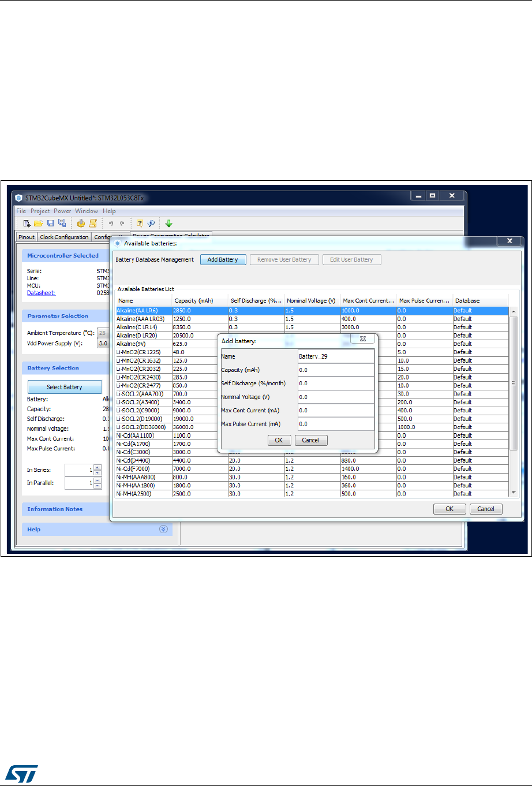Image resolution: width=532 pixels, height=786 pixels.
Task: Switch to the Pinout tab
Action: click(27, 237)
